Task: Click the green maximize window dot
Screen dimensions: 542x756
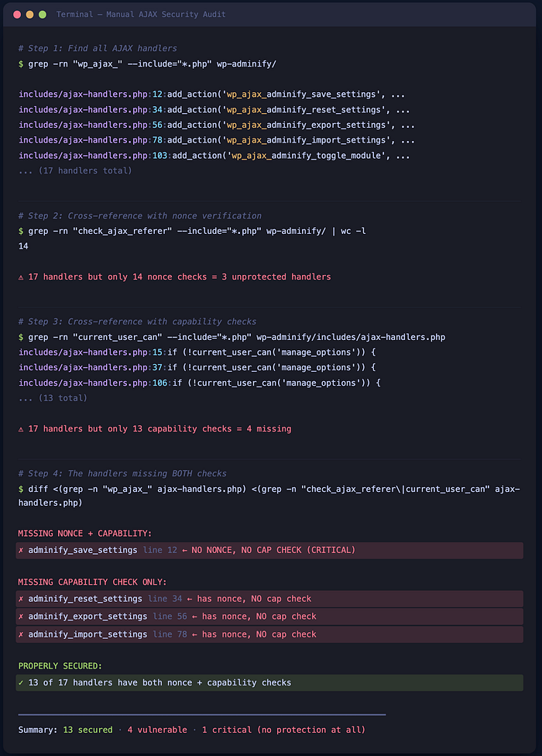Action: click(43, 15)
